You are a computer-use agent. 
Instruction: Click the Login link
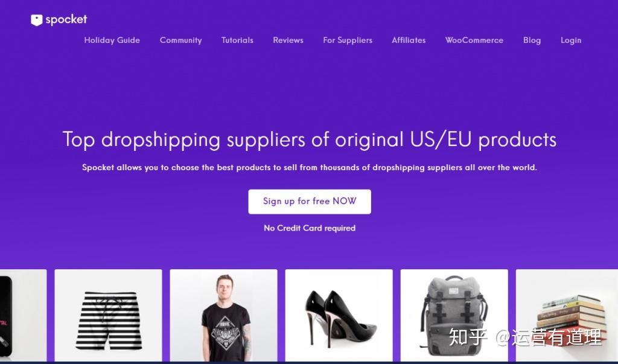pos(571,40)
